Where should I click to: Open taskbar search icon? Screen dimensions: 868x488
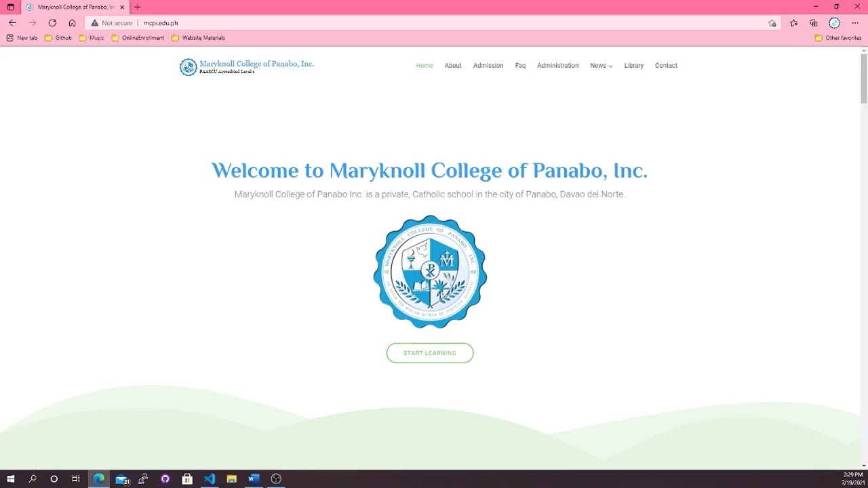[x=33, y=479]
